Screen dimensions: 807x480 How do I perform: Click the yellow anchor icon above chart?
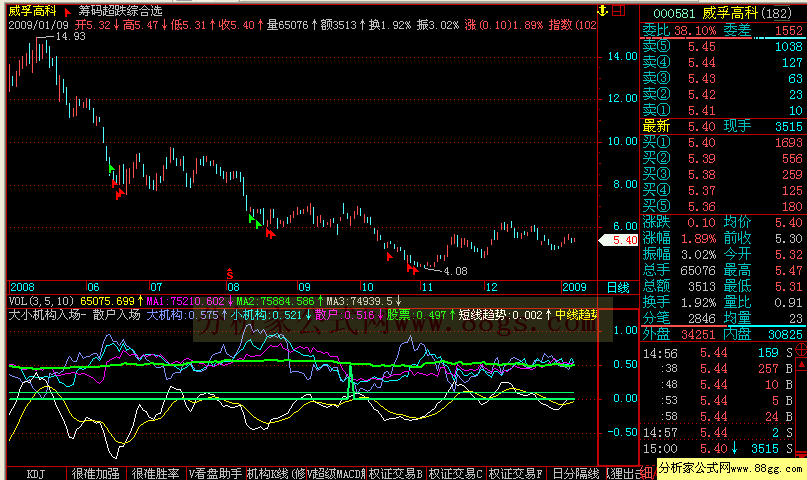point(603,10)
